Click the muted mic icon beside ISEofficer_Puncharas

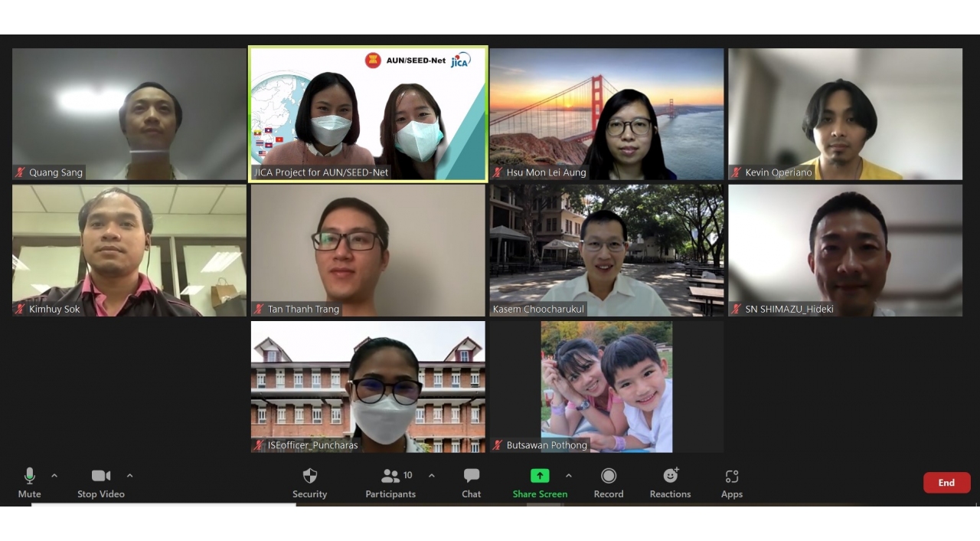(x=259, y=445)
